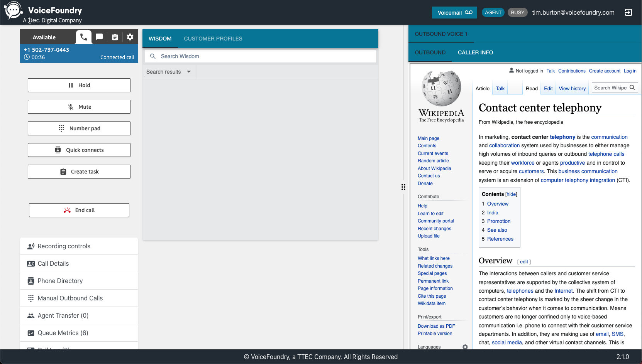The height and width of the screenshot is (364, 642).
Task: Click the Search Wisdom input field
Action: tap(260, 56)
